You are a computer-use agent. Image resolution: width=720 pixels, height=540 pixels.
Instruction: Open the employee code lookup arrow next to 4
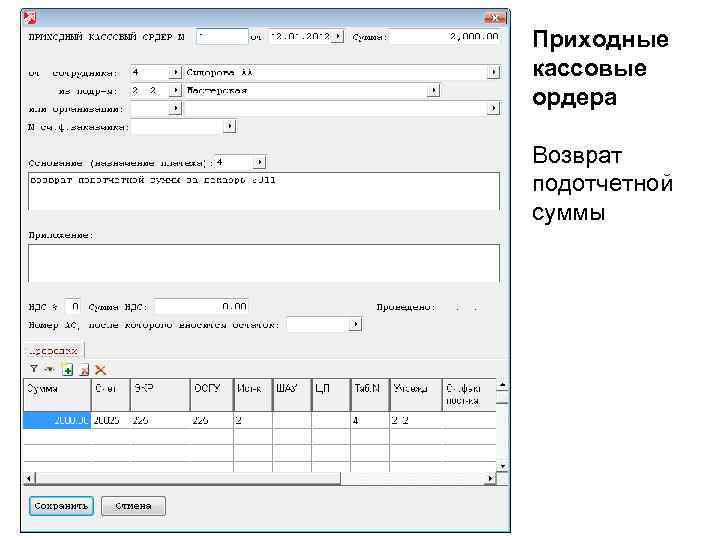click(175, 72)
